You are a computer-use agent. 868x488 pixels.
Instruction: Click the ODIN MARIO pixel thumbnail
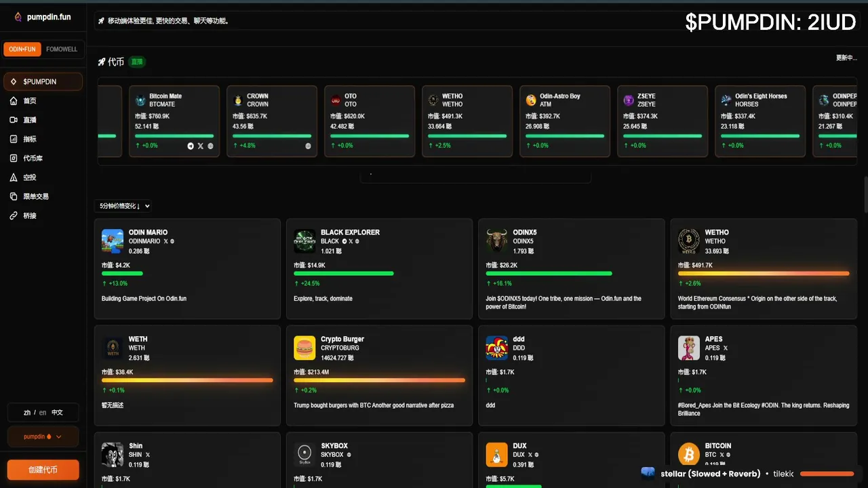113,241
